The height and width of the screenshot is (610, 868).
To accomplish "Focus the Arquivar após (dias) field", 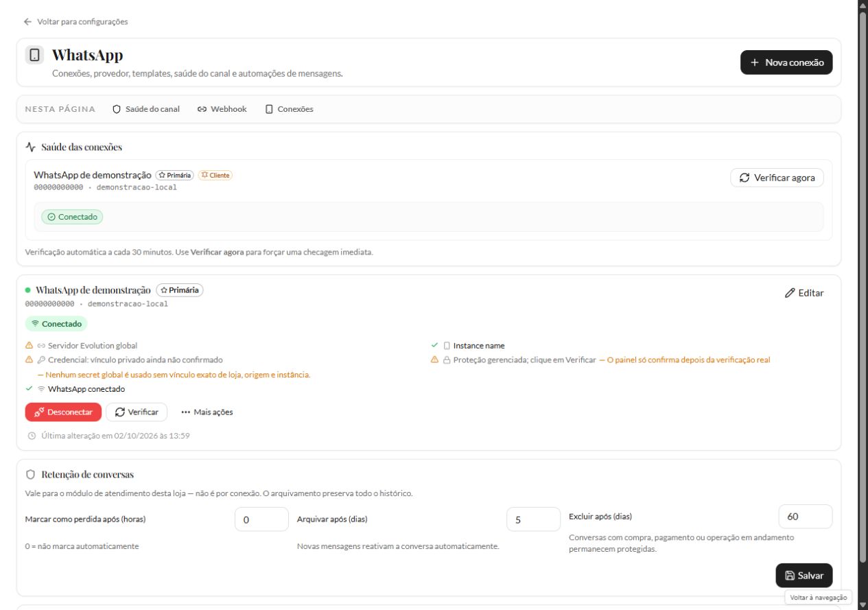I will pyautogui.click(x=534, y=519).
